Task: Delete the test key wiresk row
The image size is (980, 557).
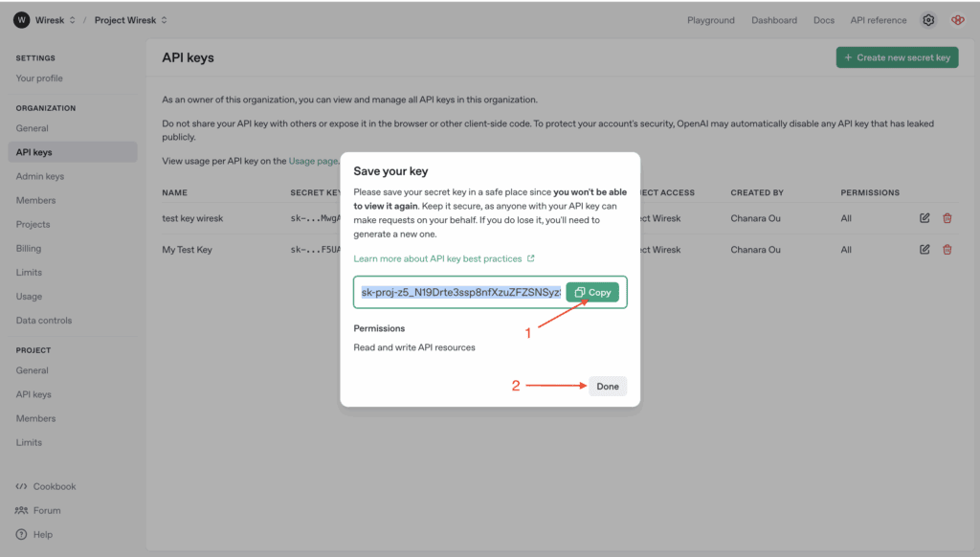Action: click(947, 218)
